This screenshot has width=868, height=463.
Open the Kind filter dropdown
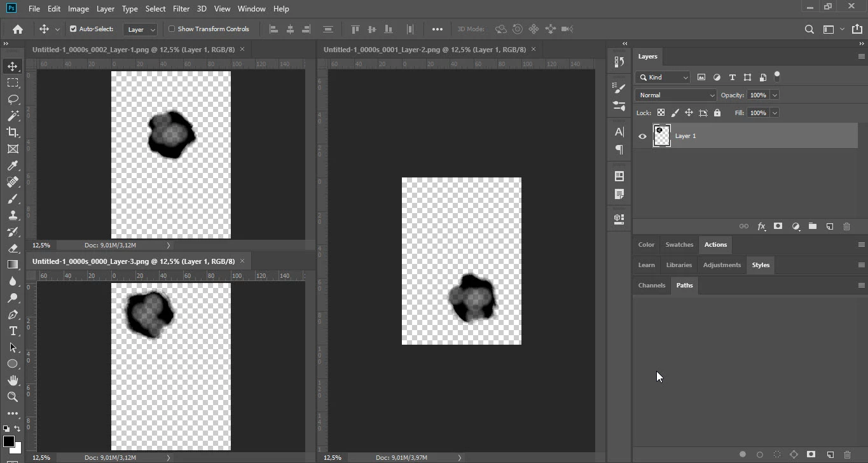[x=662, y=77]
